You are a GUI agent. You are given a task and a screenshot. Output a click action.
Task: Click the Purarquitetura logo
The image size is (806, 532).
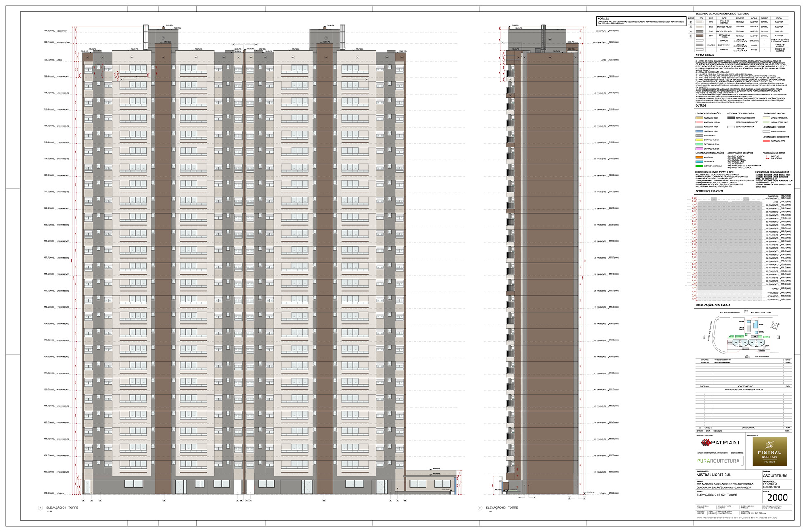719,461
